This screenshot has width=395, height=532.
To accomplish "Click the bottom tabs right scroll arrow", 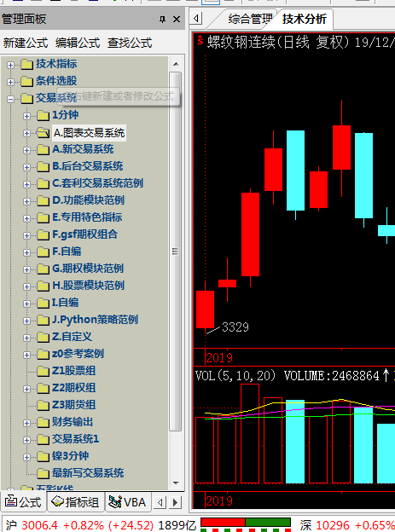I will pyautogui.click(x=175, y=502).
